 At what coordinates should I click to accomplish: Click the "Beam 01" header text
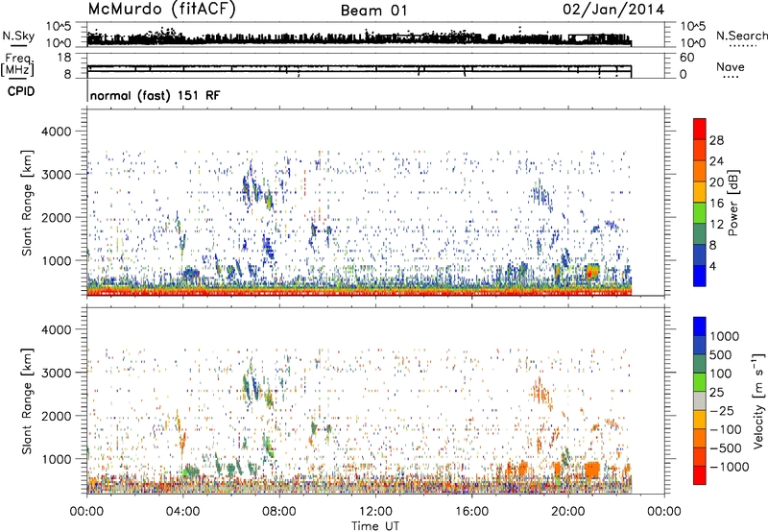tap(373, 11)
